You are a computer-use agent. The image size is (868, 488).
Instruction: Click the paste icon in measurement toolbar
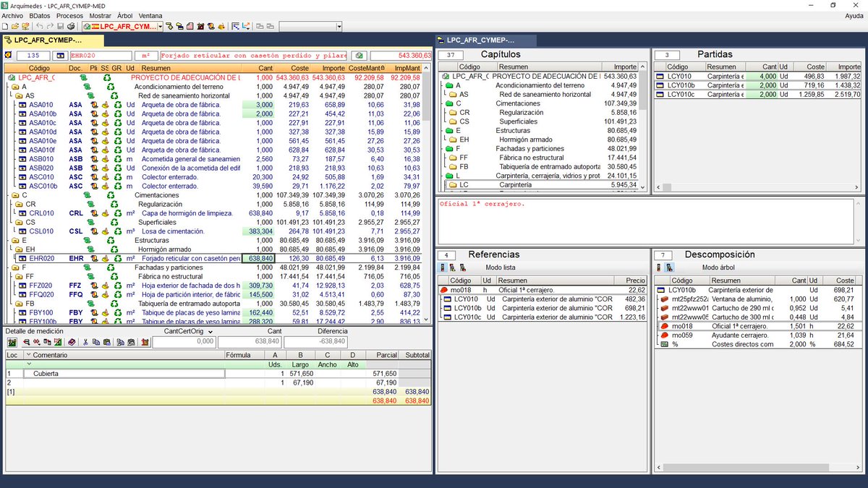click(106, 342)
